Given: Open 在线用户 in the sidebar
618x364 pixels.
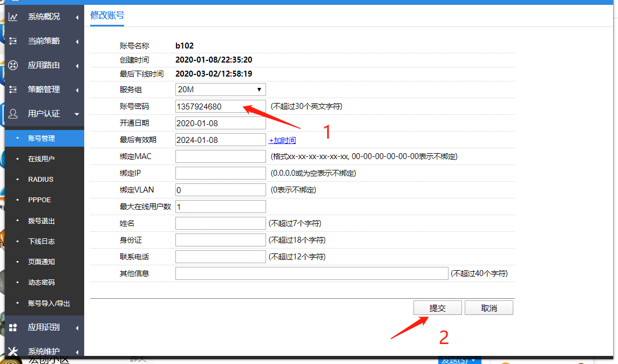Looking at the screenshot, I should 41,159.
